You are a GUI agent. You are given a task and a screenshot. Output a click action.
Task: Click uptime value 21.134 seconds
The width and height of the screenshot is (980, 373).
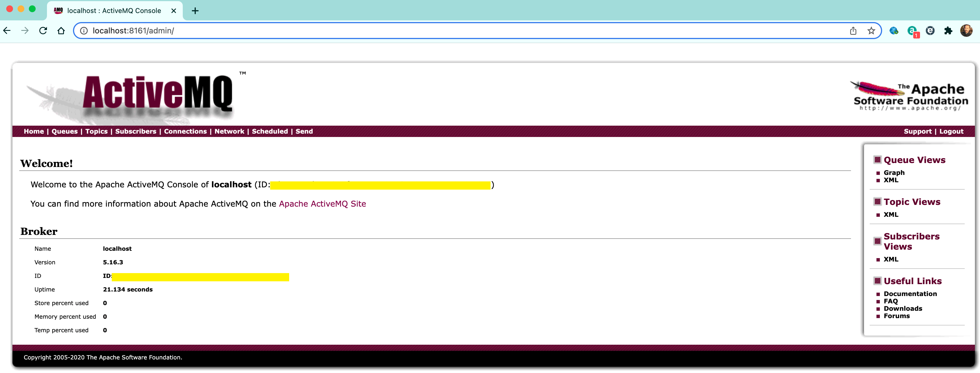click(x=128, y=289)
